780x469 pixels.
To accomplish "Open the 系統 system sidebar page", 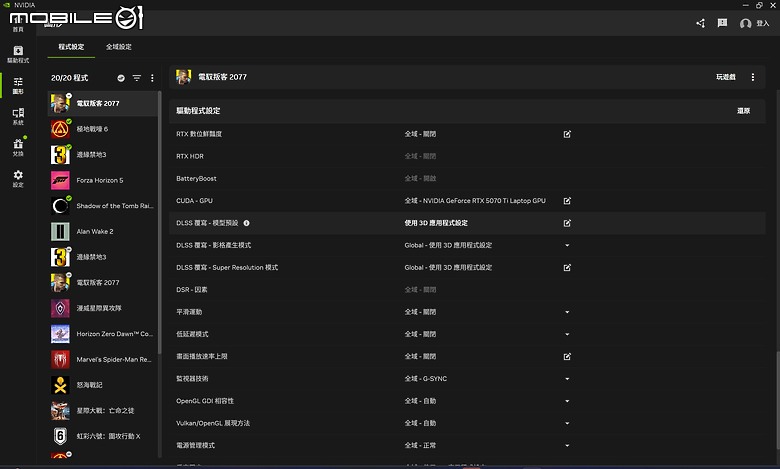I will [x=18, y=116].
